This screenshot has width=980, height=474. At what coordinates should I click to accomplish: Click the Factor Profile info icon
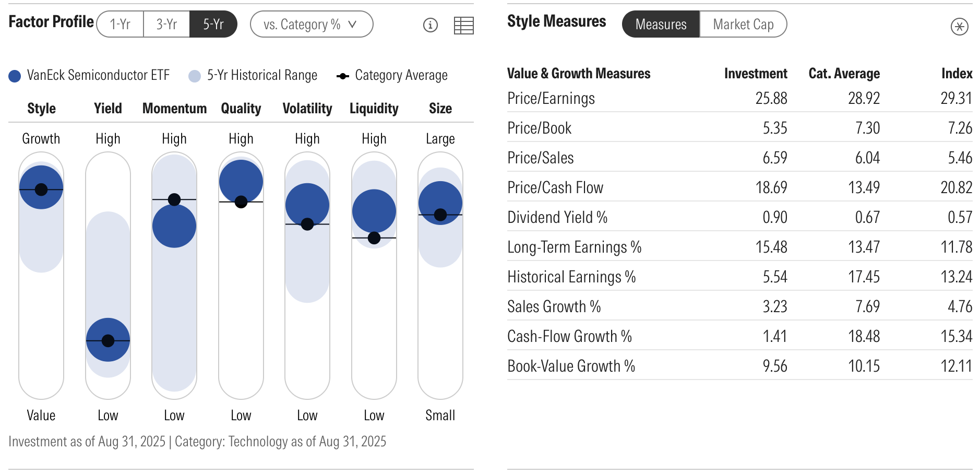430,25
